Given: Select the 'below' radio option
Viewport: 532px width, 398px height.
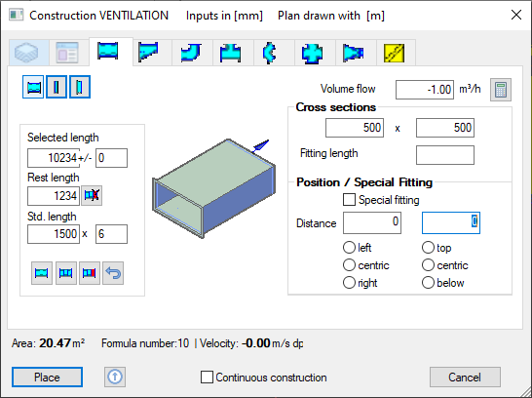Looking at the screenshot, I should click(428, 283).
